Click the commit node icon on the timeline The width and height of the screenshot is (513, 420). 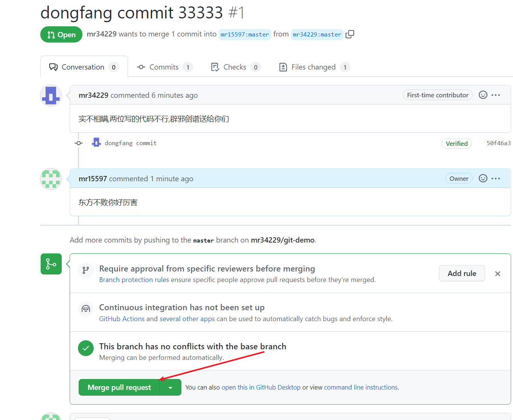pos(79,143)
